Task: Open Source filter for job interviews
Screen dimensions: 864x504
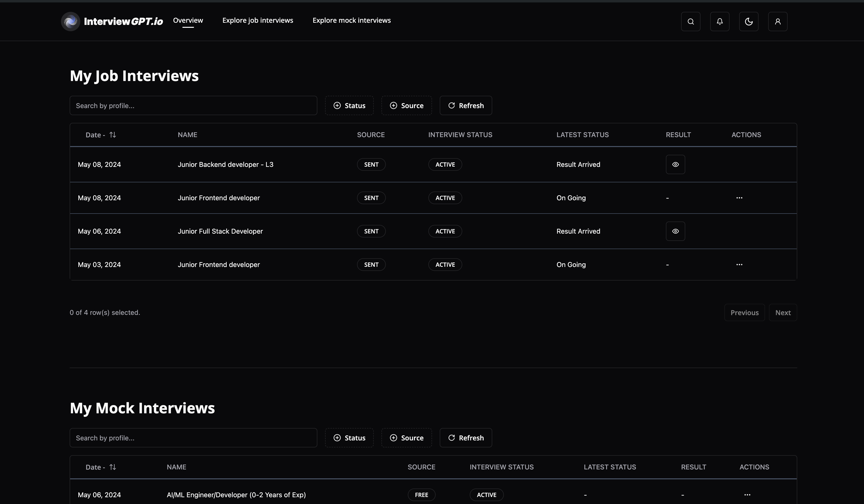Action: coord(406,106)
